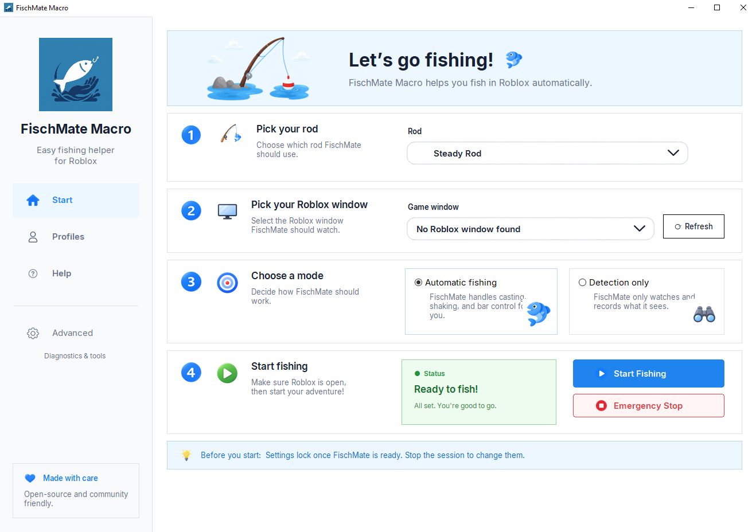The image size is (756, 532).
Task: Click the home icon beside Start
Action: (x=33, y=200)
